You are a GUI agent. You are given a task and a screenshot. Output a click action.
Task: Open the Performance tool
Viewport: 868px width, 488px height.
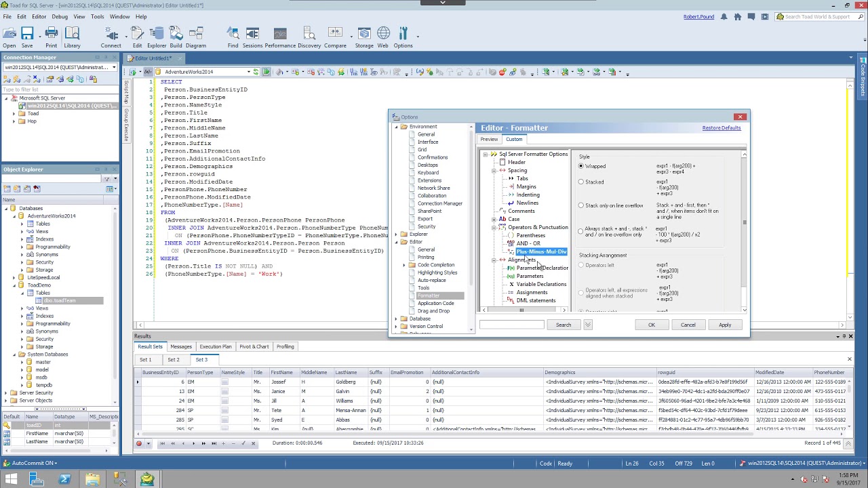pos(280,37)
